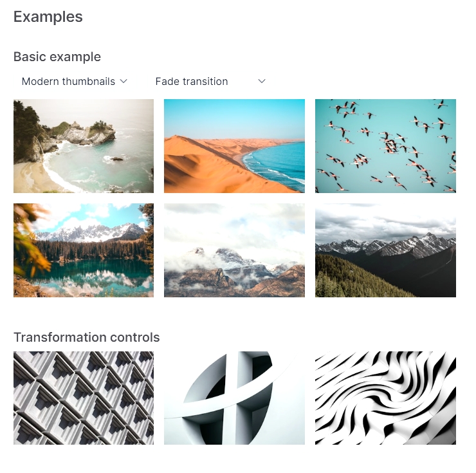476x473 pixels.
Task: Click the waterfall in the beach photo
Action: click(38, 149)
